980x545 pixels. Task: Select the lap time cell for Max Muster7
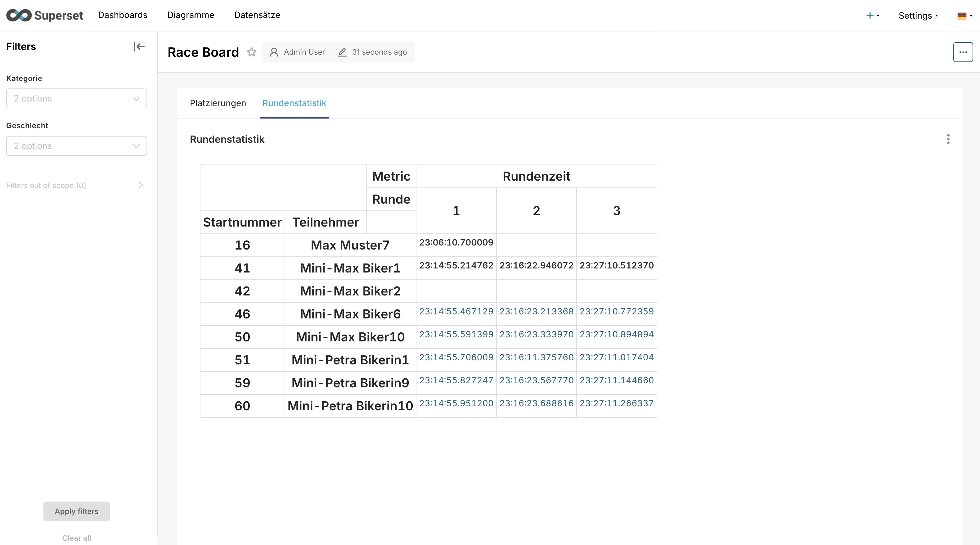click(x=456, y=242)
